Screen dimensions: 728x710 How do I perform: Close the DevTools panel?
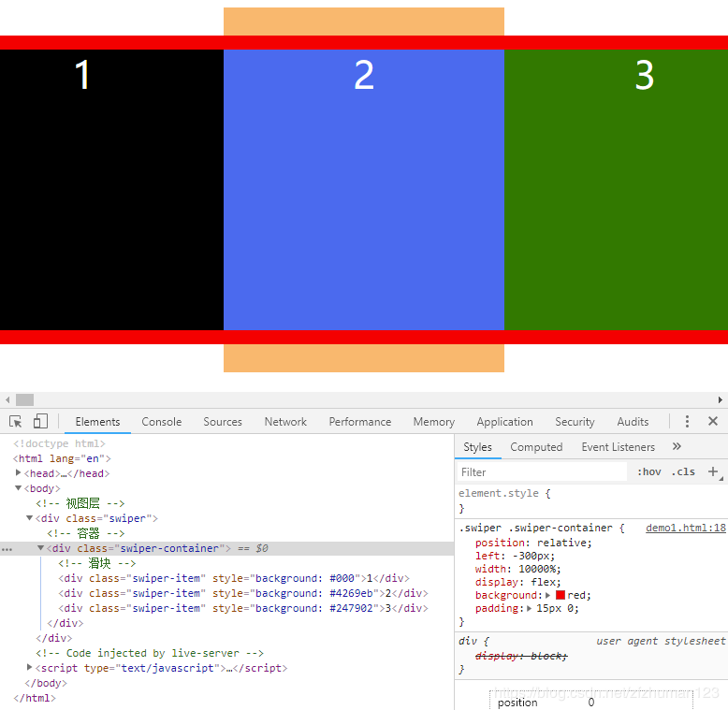click(713, 421)
